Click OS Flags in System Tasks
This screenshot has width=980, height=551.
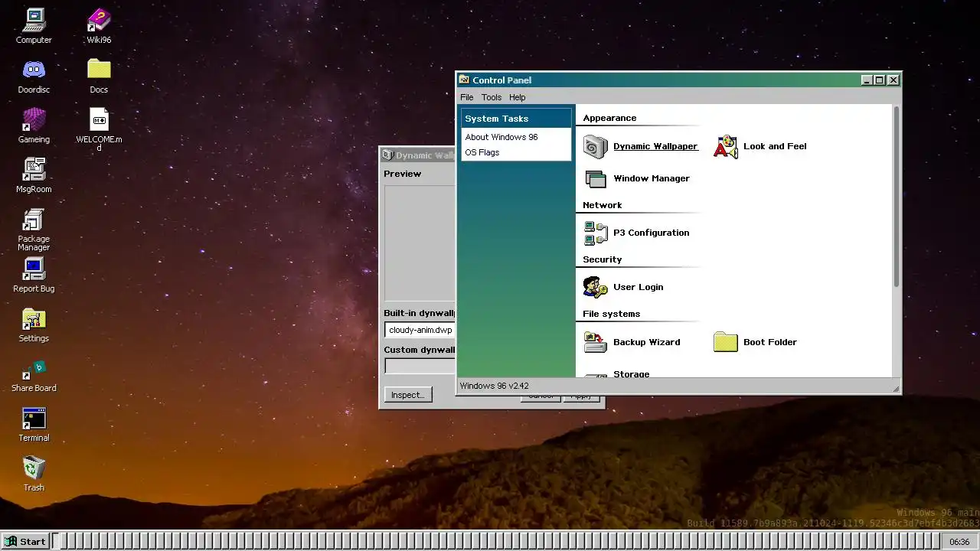click(482, 152)
